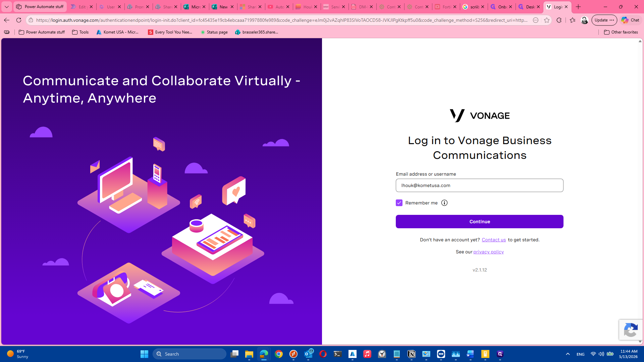
Task: Open File Explorer from taskbar
Action: tap(249, 354)
